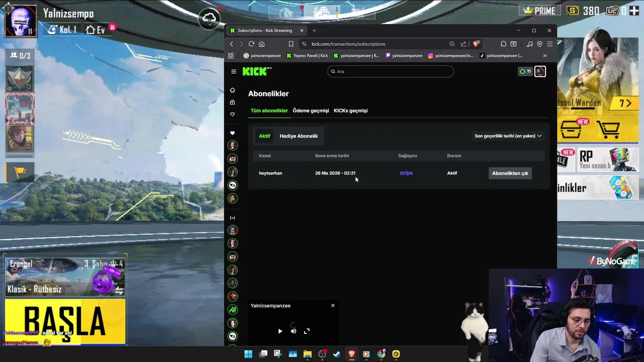Click the outlined heart Following icon in sidebar
Image resolution: width=644 pixels, height=362 pixels.
[x=232, y=114]
